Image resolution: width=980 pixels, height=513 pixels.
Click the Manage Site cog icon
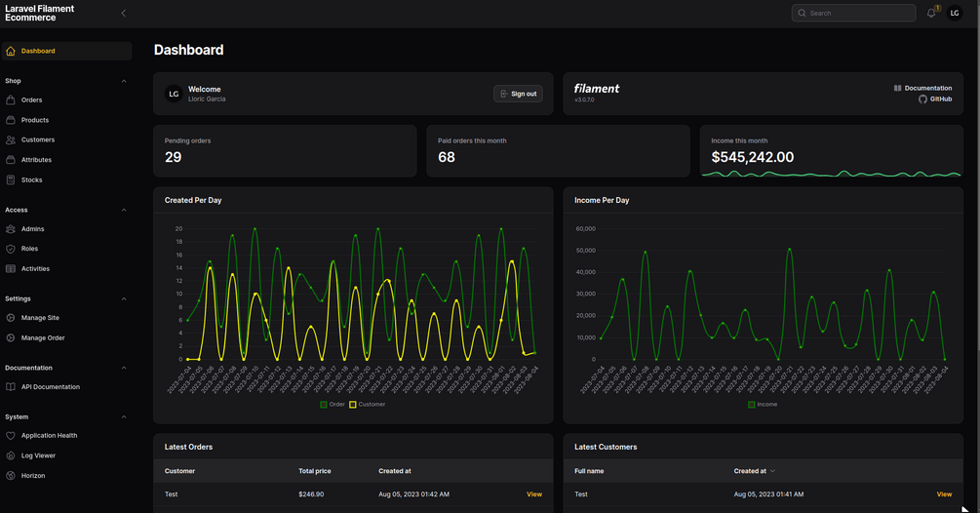[11, 318]
